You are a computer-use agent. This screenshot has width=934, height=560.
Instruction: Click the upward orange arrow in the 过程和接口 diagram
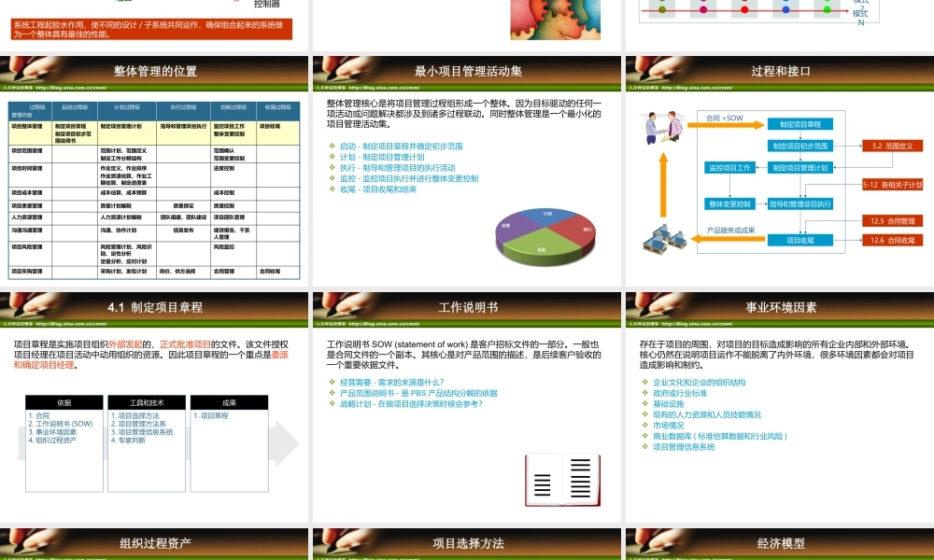(x=661, y=183)
